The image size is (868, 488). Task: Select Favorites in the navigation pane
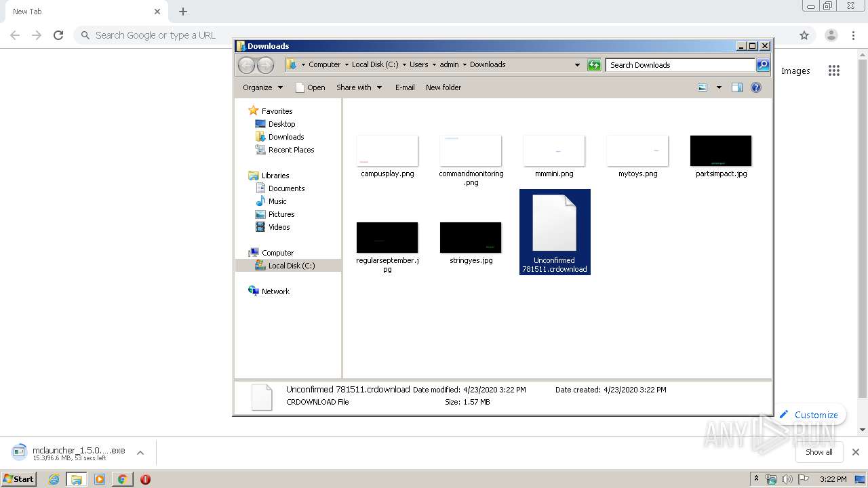271,111
